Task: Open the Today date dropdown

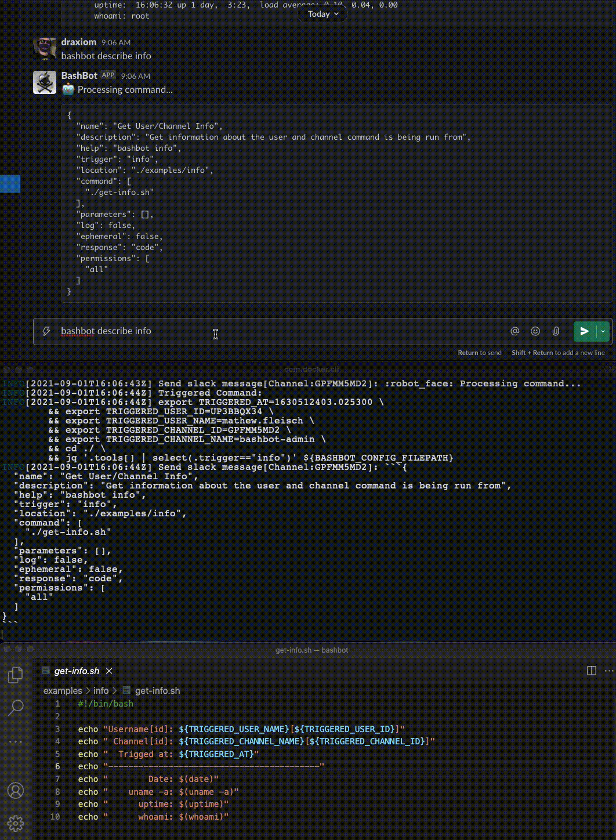Action: coord(323,14)
